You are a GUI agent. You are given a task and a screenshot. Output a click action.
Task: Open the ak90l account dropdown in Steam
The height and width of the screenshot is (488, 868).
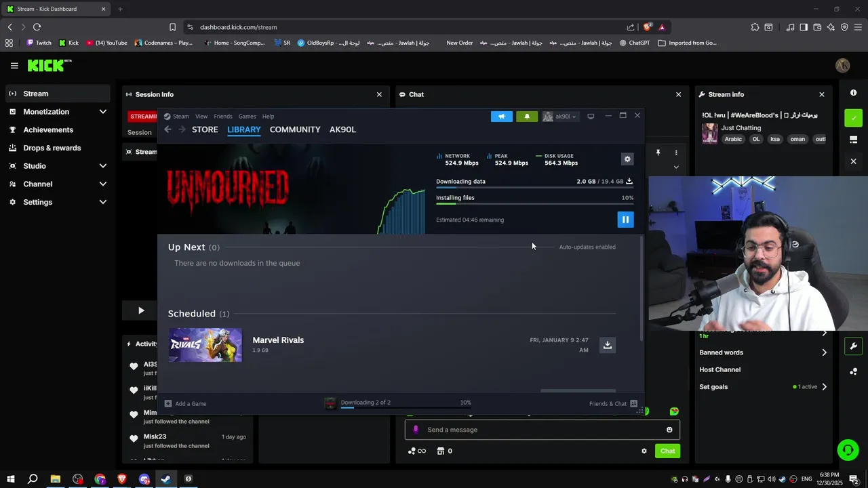pyautogui.click(x=560, y=117)
